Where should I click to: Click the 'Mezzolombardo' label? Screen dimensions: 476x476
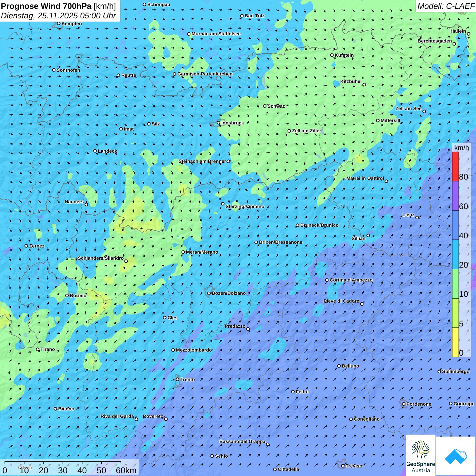[x=194, y=350]
